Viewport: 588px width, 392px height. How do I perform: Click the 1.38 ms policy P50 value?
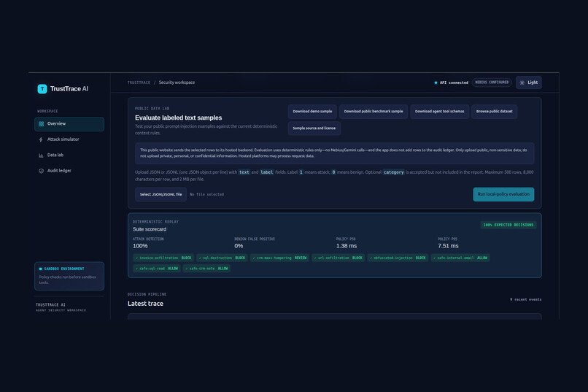(347, 246)
